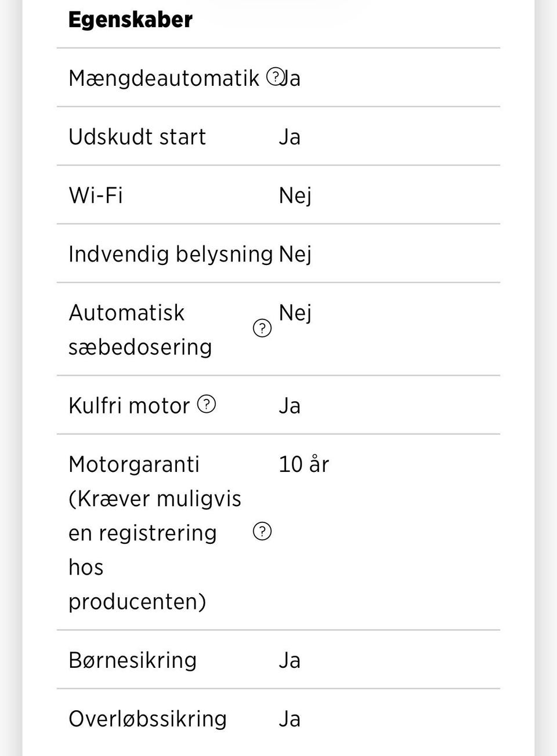
Task: Click help icon beside Automatisk sæbedosering
Action: [x=262, y=329]
